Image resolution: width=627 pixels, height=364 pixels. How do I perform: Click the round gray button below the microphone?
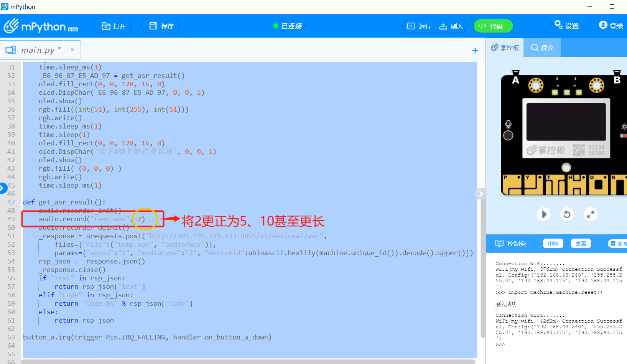pyautogui.click(x=508, y=135)
